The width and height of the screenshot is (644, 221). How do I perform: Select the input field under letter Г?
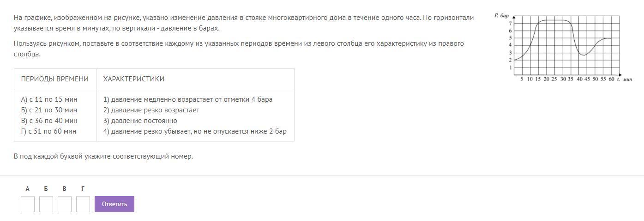(x=83, y=204)
